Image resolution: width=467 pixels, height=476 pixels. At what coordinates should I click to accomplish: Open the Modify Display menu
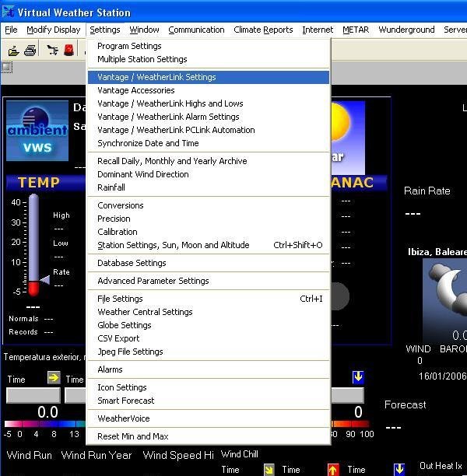pyautogui.click(x=54, y=30)
